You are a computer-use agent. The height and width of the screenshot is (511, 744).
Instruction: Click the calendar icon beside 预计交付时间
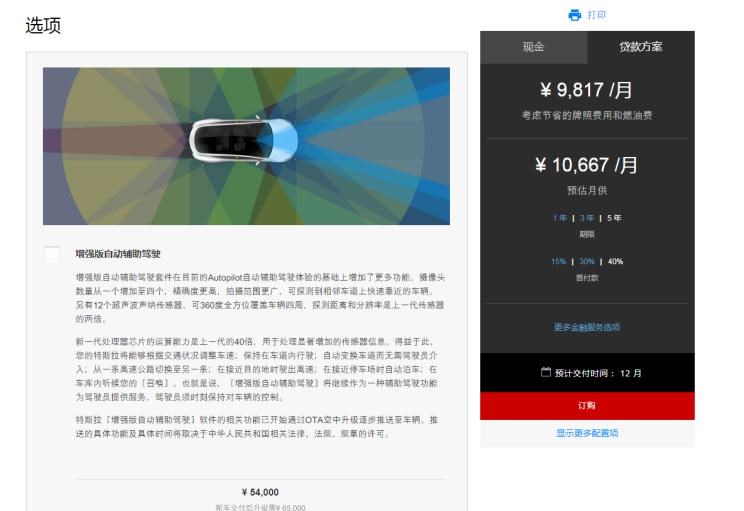tap(546, 372)
